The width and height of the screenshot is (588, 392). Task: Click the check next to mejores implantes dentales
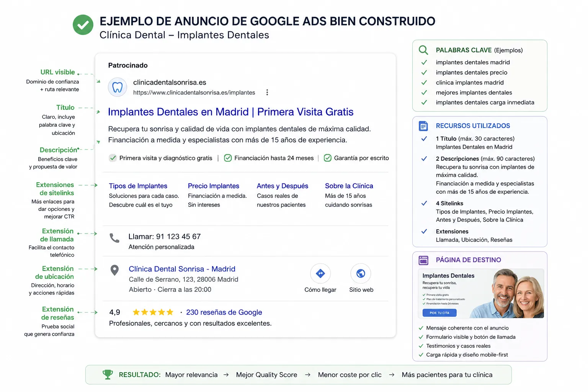coord(424,93)
